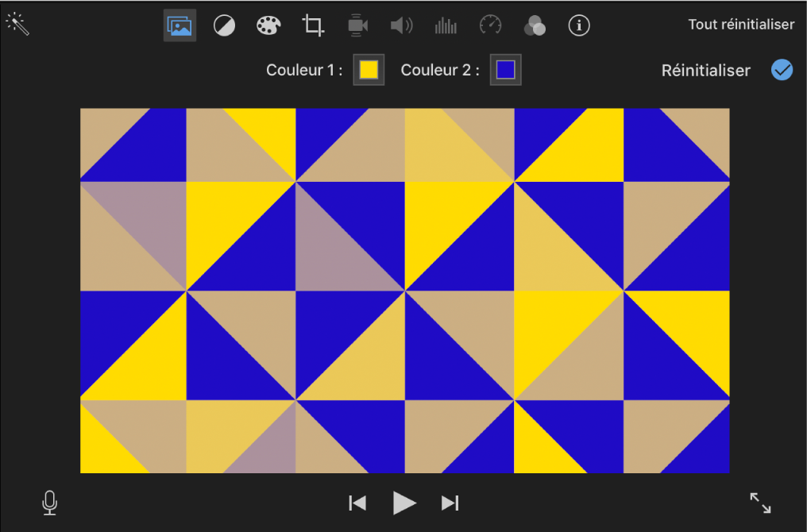The width and height of the screenshot is (807, 532).
Task: Open the Volume adjustment controls
Action: point(401,25)
